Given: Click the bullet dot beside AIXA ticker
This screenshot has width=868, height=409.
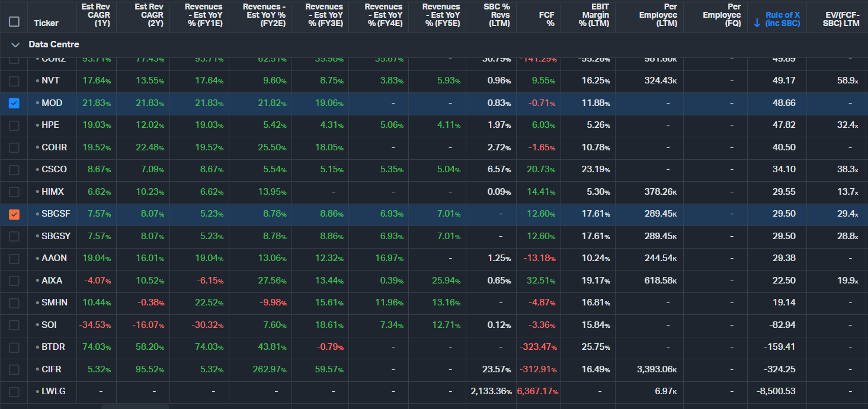Looking at the screenshot, I should tap(37, 281).
